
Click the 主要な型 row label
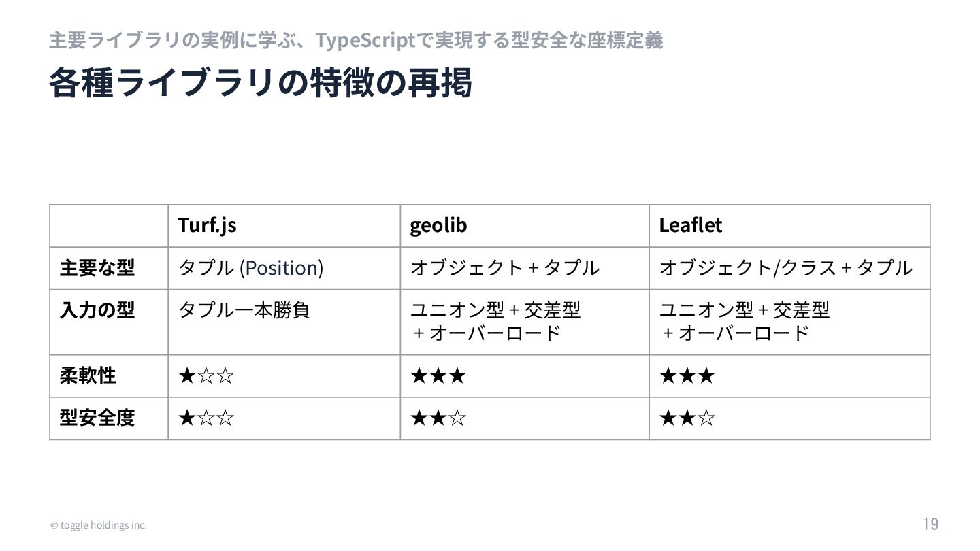pos(97,268)
